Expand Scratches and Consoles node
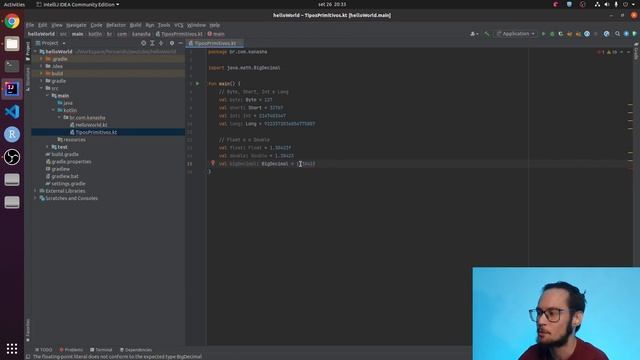Screen dimensions: 640x360 tap(36, 198)
